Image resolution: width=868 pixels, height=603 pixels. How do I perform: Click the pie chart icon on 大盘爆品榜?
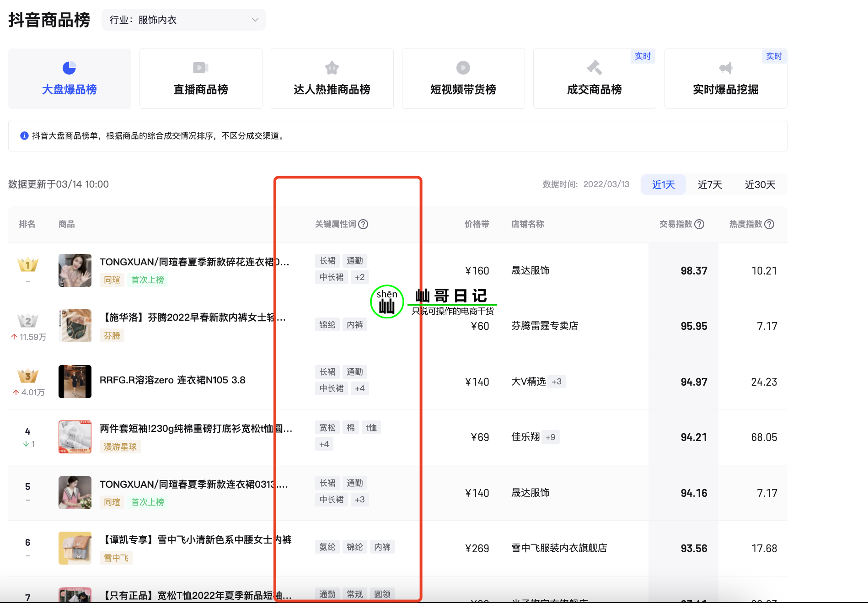[x=69, y=68]
